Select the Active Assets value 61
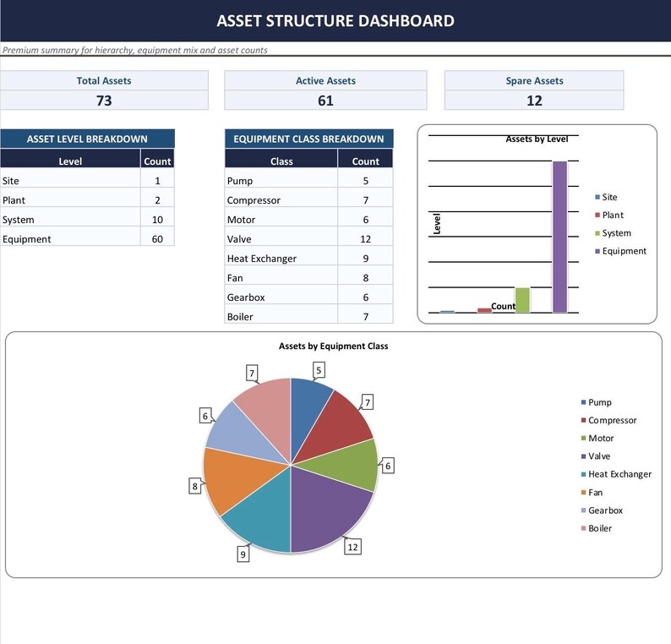 click(325, 101)
